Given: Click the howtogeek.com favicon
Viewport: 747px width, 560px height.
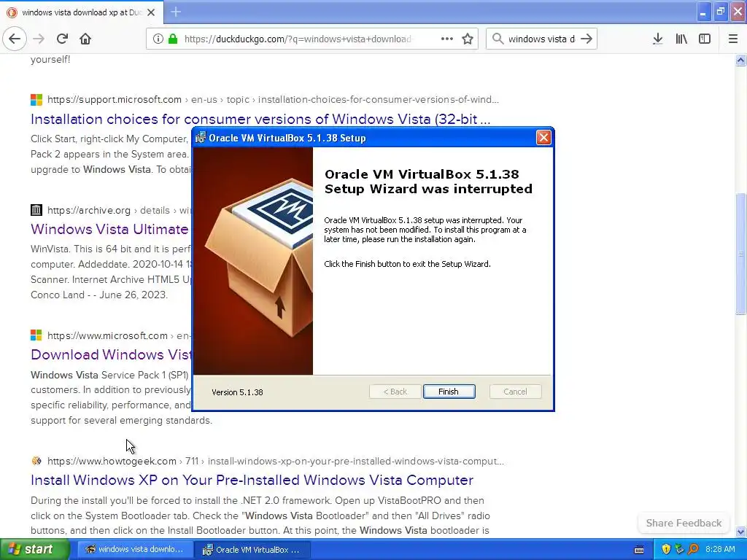Looking at the screenshot, I should click(x=36, y=461).
